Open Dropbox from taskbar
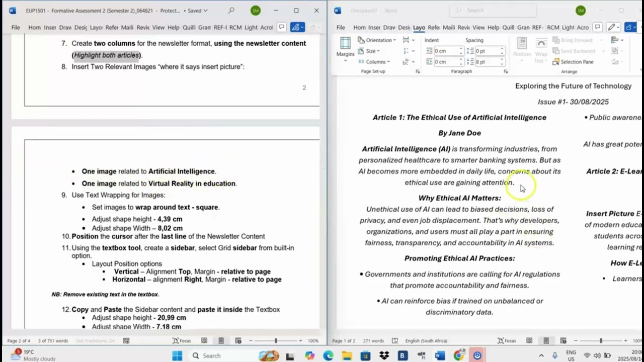 tap(384, 355)
